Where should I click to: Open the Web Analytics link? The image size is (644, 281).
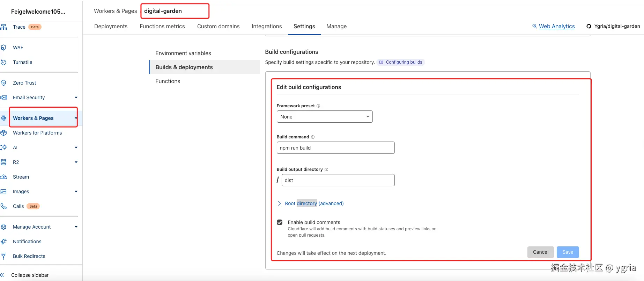pos(557,26)
